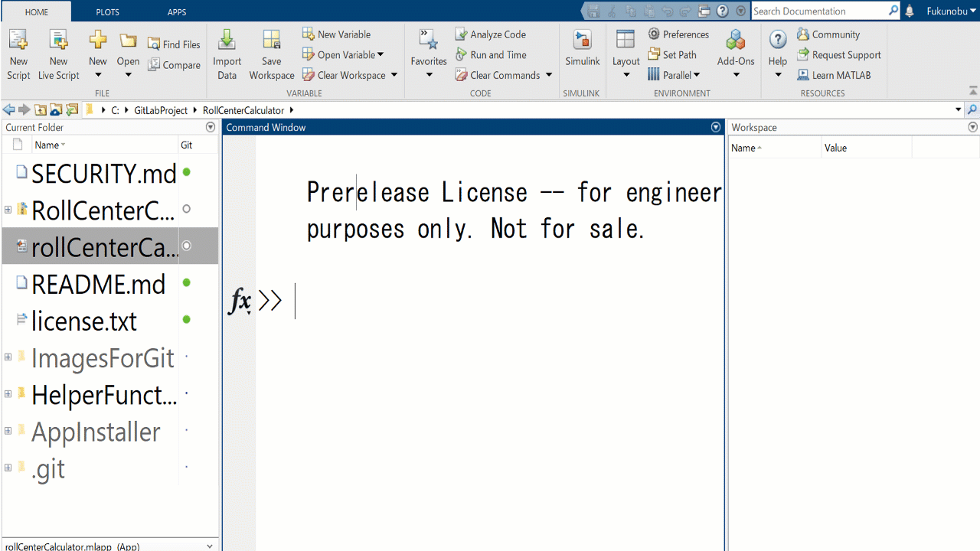Click the Save Workspace icon
Viewport: 980px width, 551px height.
tap(271, 41)
